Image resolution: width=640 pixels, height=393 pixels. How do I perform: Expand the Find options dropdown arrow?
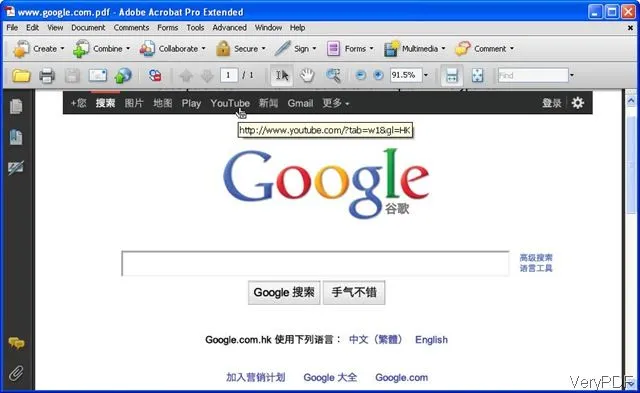point(571,75)
